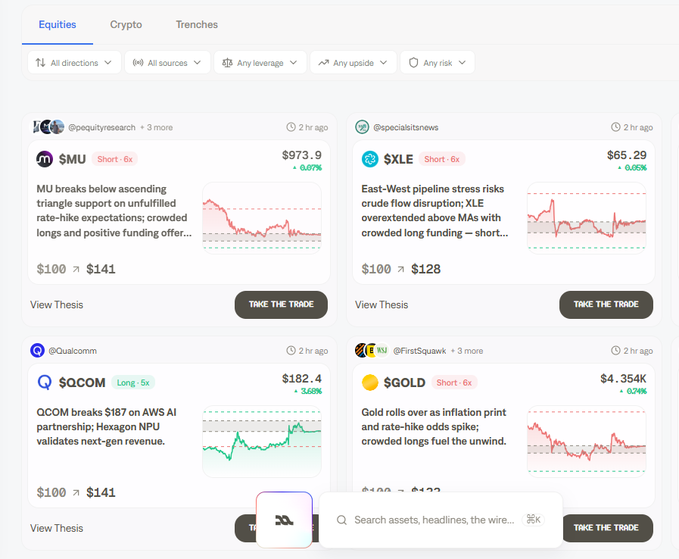Click the arrow icon between $100 and $128 on XLE
The height and width of the screenshot is (559, 679).
coord(401,269)
